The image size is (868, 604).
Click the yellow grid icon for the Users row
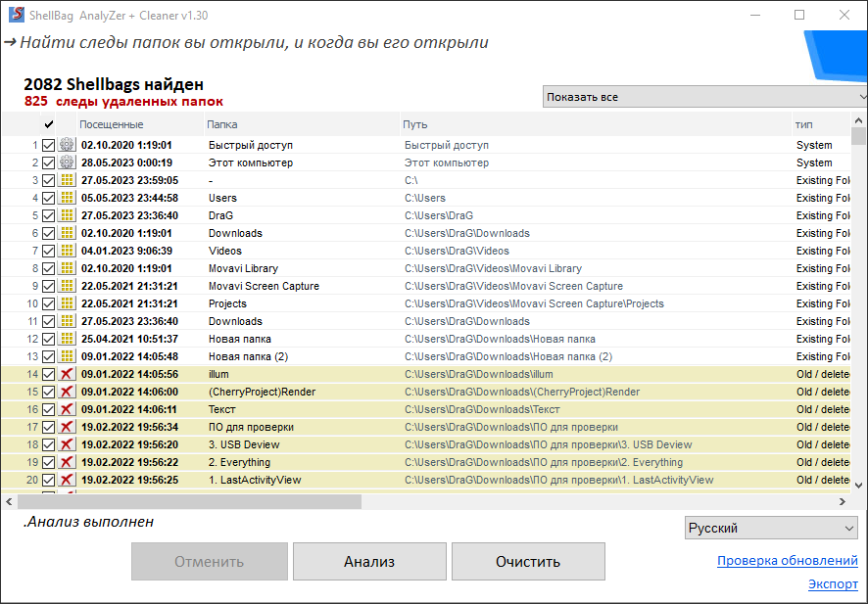67,198
